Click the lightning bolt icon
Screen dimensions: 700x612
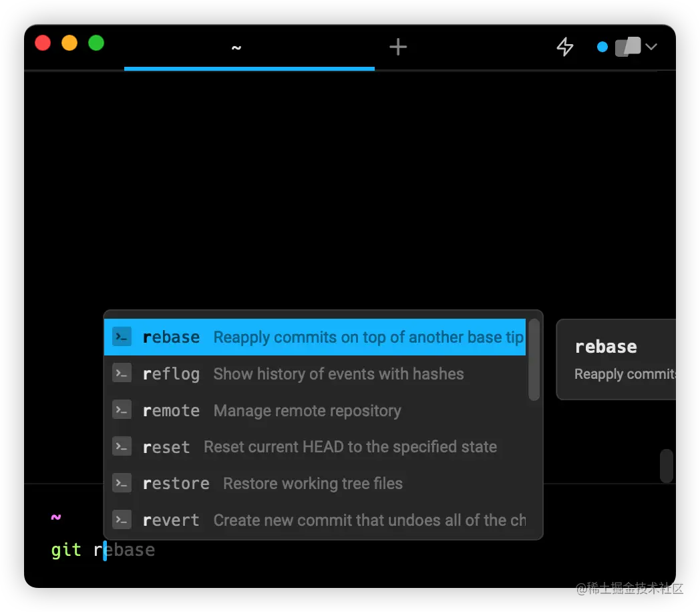pos(565,46)
